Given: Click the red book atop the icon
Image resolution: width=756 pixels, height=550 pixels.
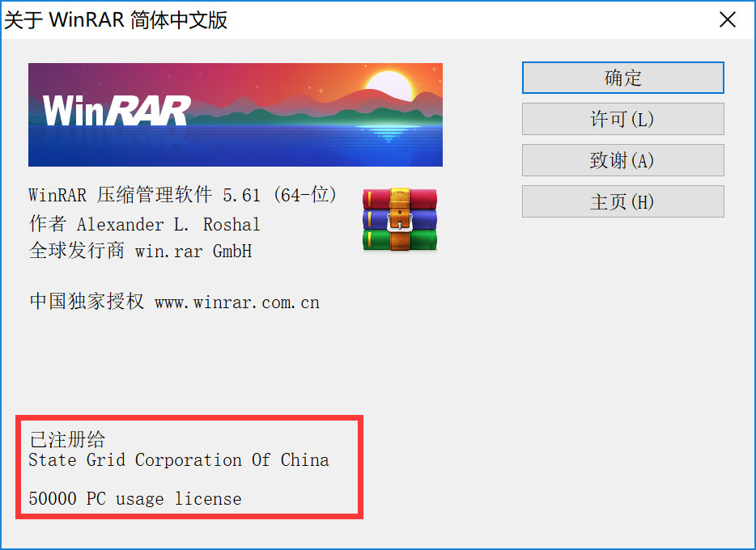Looking at the screenshot, I should click(400, 198).
